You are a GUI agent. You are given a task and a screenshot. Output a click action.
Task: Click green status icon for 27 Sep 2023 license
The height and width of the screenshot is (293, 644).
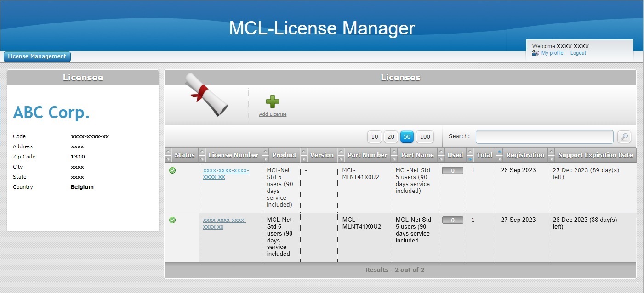(x=172, y=220)
